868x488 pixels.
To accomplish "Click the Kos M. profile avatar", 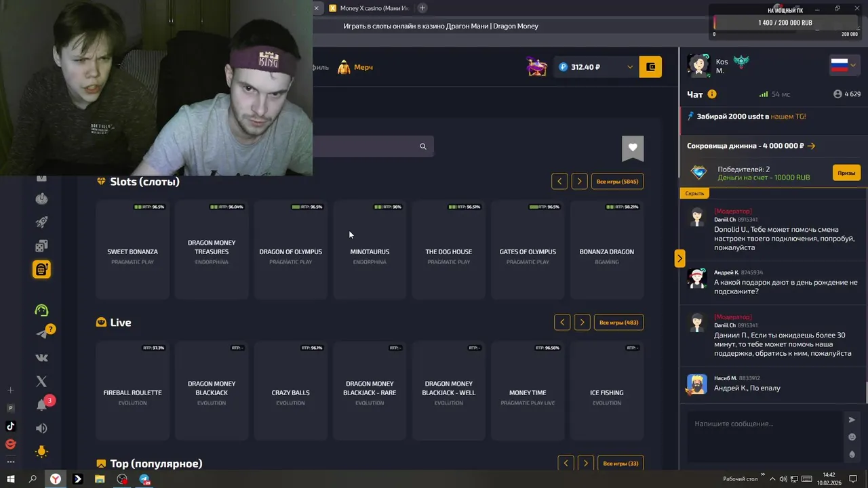I will pos(698,65).
